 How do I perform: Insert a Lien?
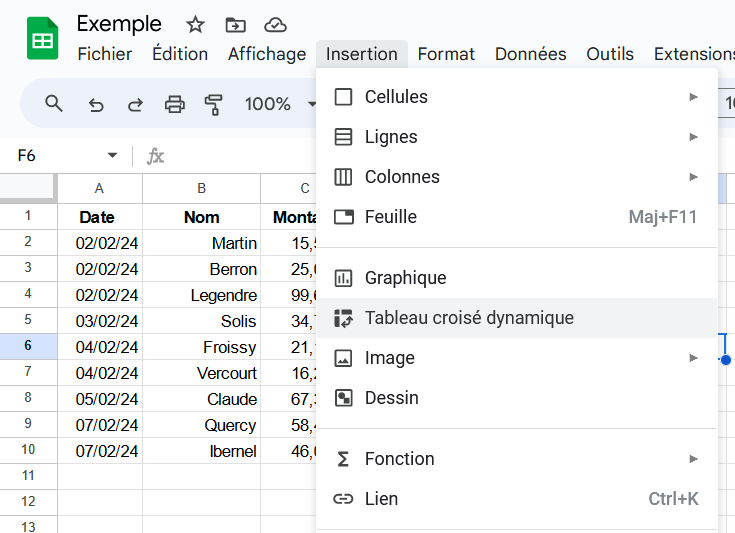517,499
